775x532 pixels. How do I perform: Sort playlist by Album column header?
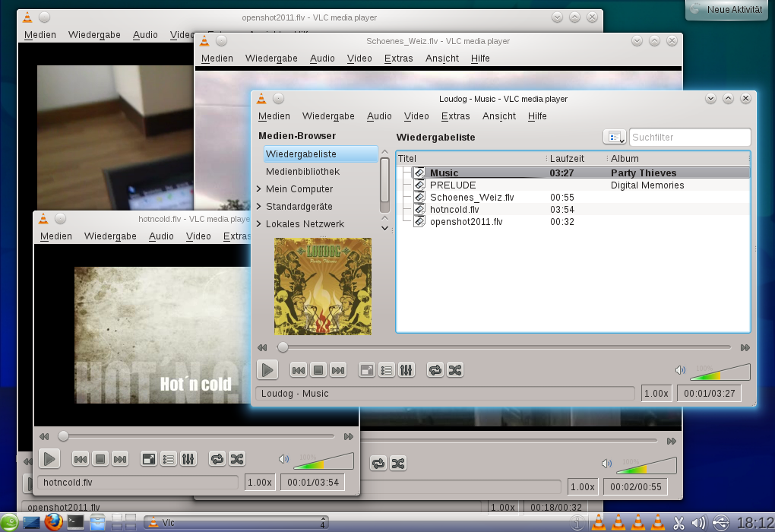pyautogui.click(x=679, y=158)
